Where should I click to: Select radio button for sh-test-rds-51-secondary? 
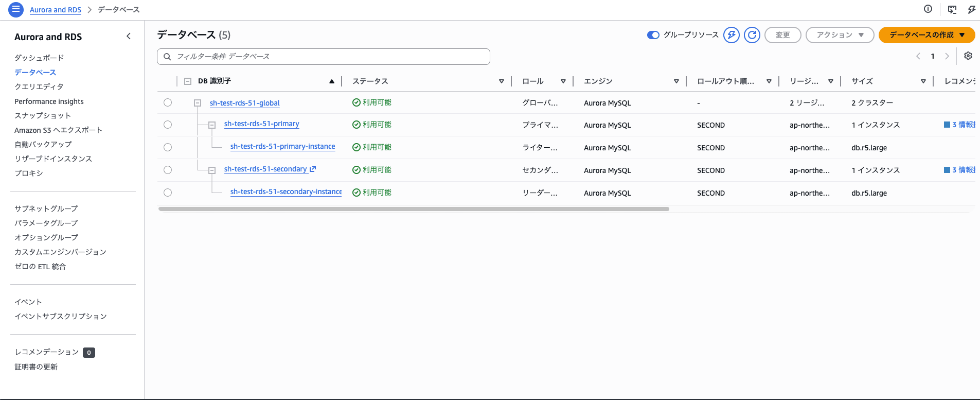[x=168, y=170]
